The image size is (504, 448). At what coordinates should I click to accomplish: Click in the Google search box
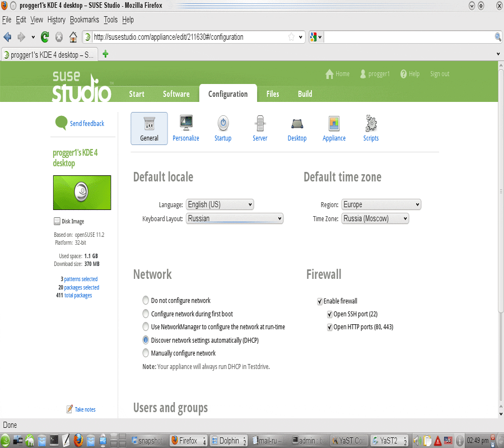click(x=409, y=37)
